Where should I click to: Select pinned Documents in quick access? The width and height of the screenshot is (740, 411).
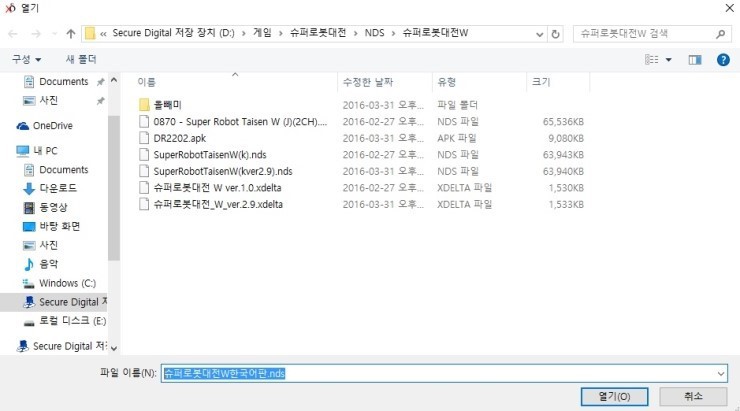pos(63,82)
